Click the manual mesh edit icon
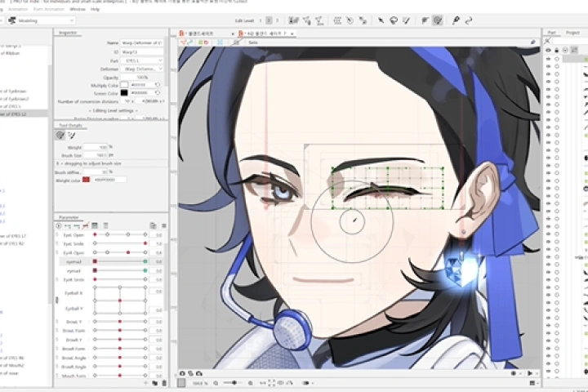This screenshot has height=392, width=588. coord(307,20)
